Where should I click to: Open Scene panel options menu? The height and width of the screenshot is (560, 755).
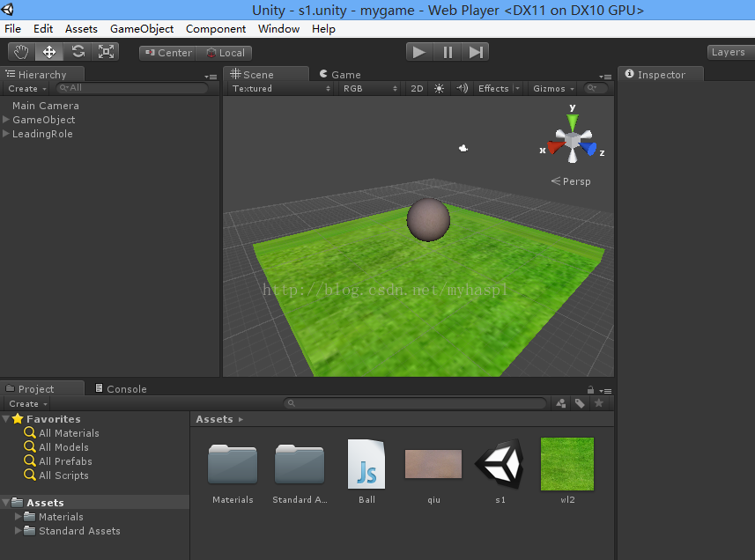(x=605, y=77)
